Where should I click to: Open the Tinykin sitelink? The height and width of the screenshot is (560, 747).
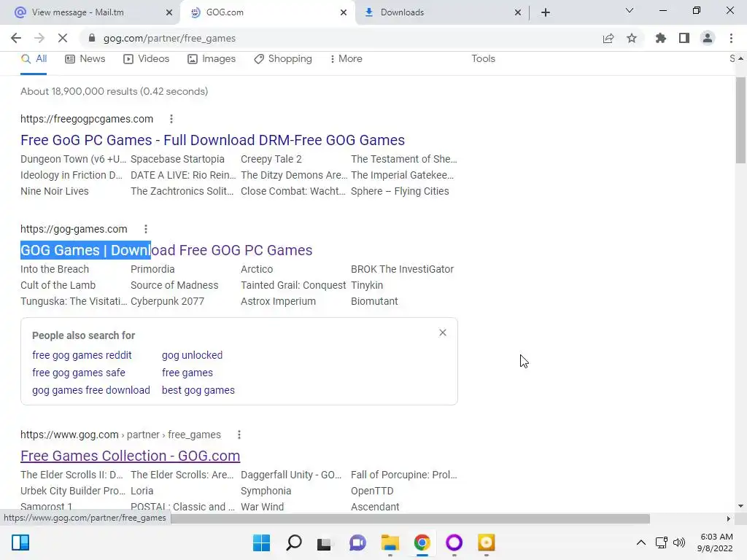pyautogui.click(x=367, y=285)
